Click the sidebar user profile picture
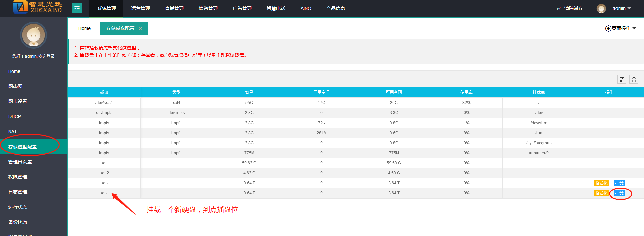644x236 pixels. point(34,35)
